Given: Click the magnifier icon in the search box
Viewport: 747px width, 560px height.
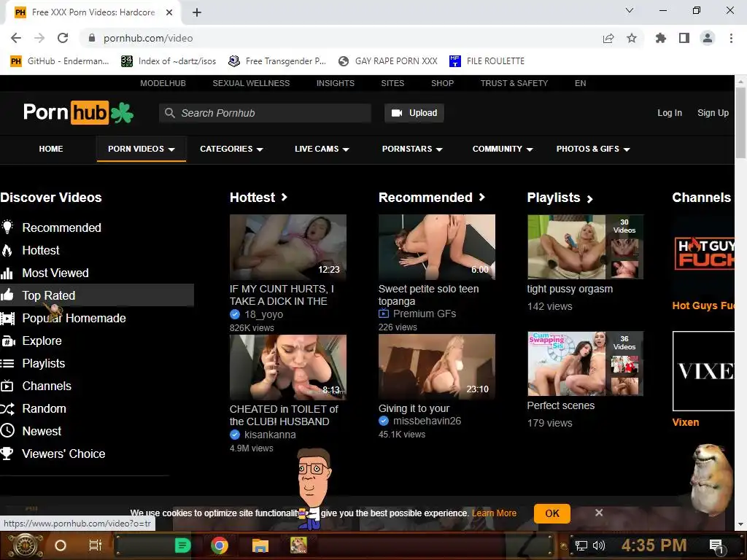Looking at the screenshot, I should point(169,113).
